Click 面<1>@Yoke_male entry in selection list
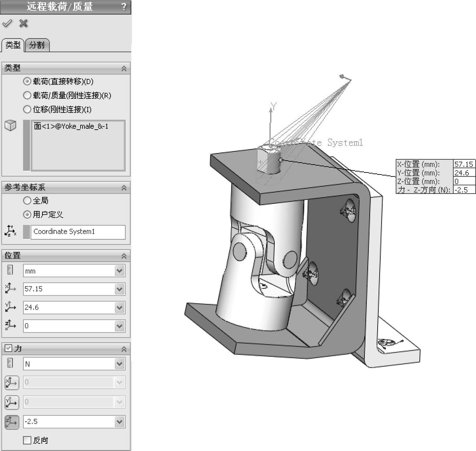 point(71,126)
